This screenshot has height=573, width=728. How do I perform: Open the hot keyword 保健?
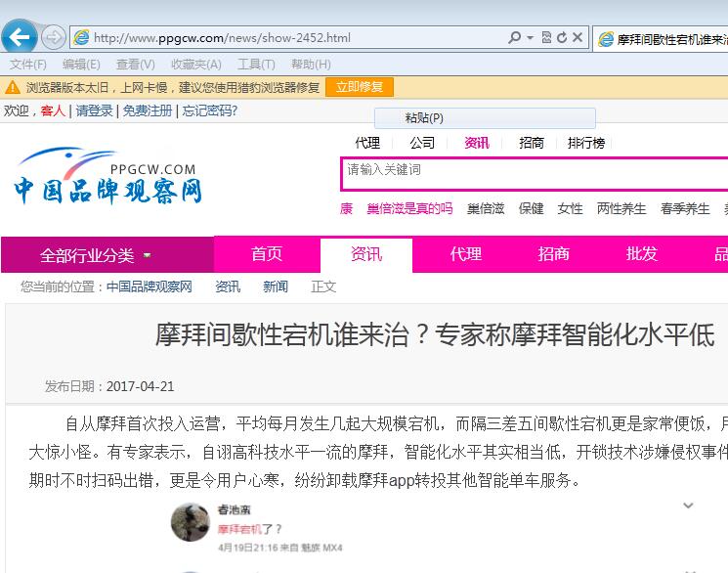coord(532,208)
